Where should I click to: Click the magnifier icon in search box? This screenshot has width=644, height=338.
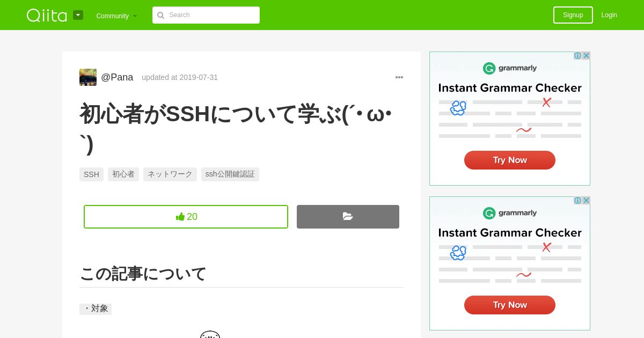click(160, 15)
